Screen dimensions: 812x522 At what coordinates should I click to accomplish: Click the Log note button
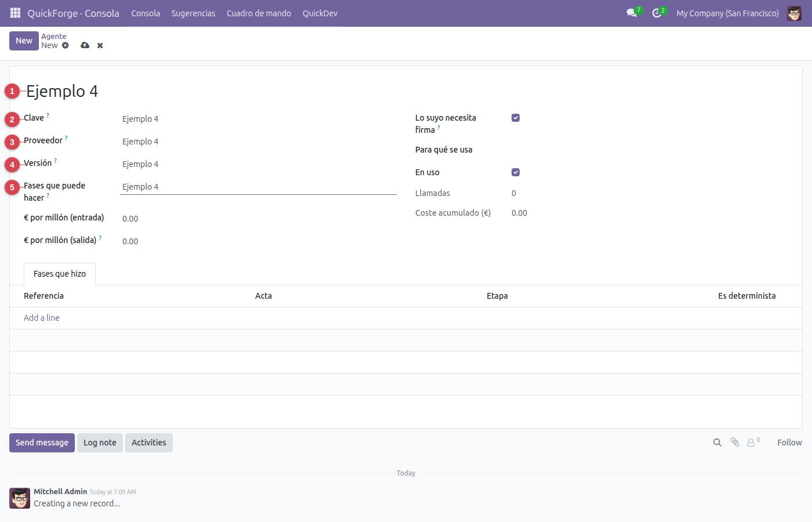click(100, 443)
